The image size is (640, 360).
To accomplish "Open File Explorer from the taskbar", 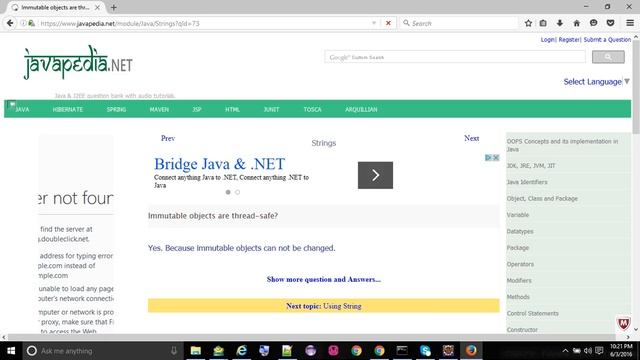I will (x=196, y=351).
